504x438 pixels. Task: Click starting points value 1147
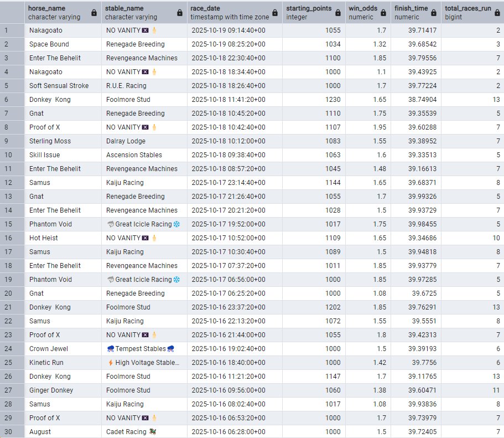click(314, 376)
